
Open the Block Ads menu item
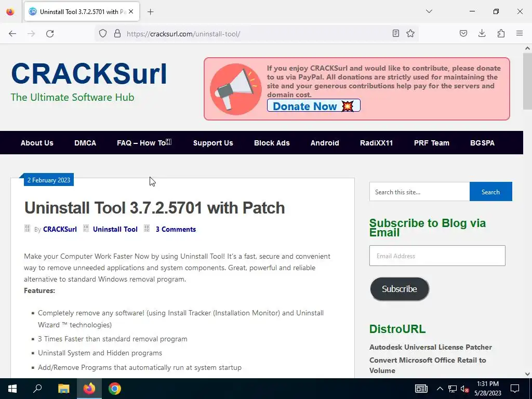(272, 143)
